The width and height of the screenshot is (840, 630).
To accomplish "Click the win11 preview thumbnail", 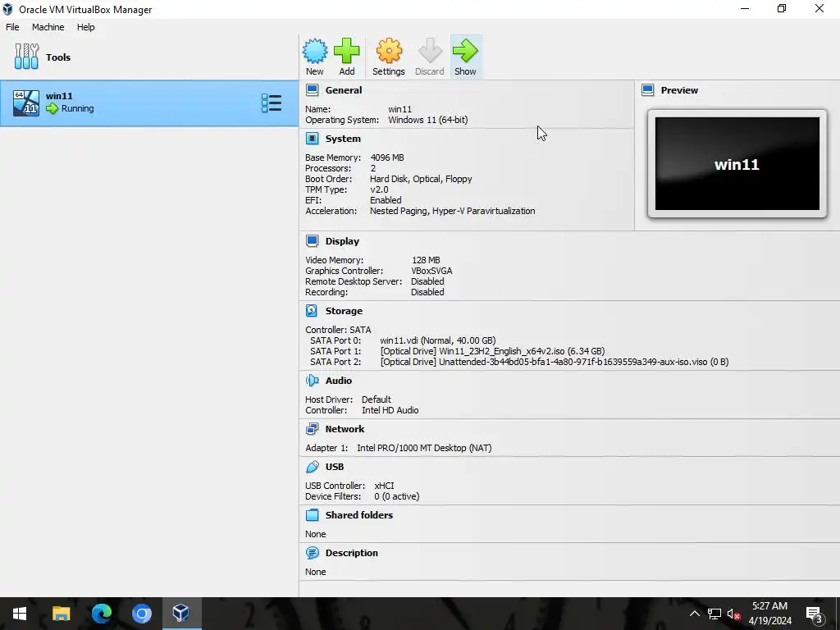I will [737, 164].
